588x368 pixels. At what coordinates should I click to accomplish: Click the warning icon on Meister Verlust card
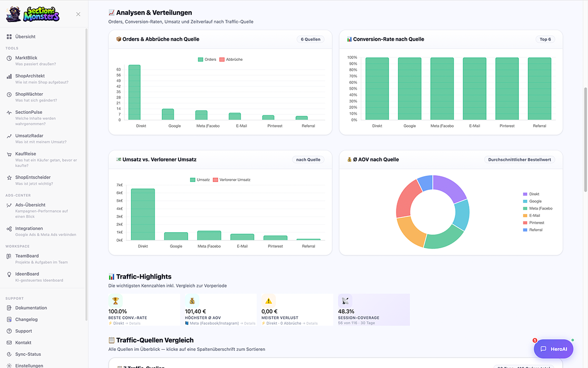point(269,301)
